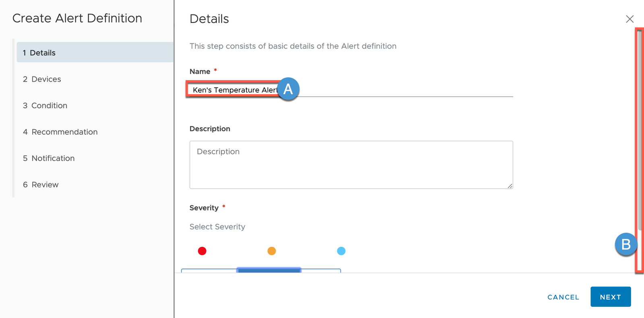This screenshot has height=318, width=644.
Task: Go to the Devices step
Action: tap(46, 79)
